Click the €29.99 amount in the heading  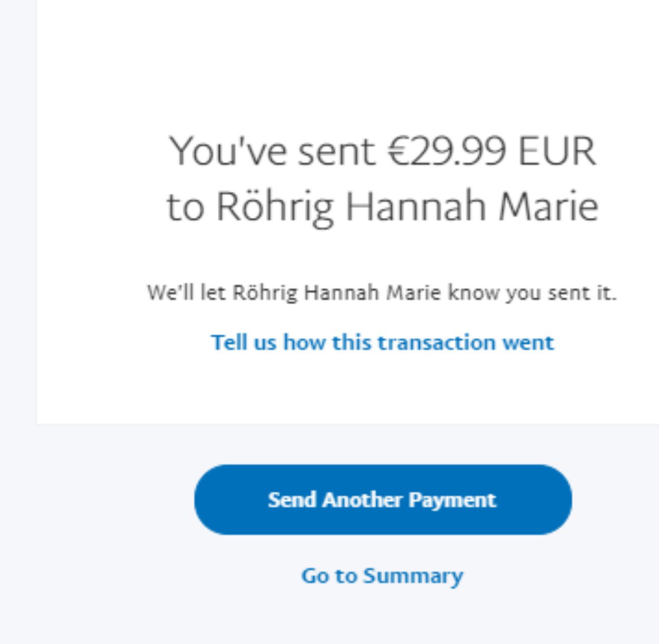tap(446, 151)
